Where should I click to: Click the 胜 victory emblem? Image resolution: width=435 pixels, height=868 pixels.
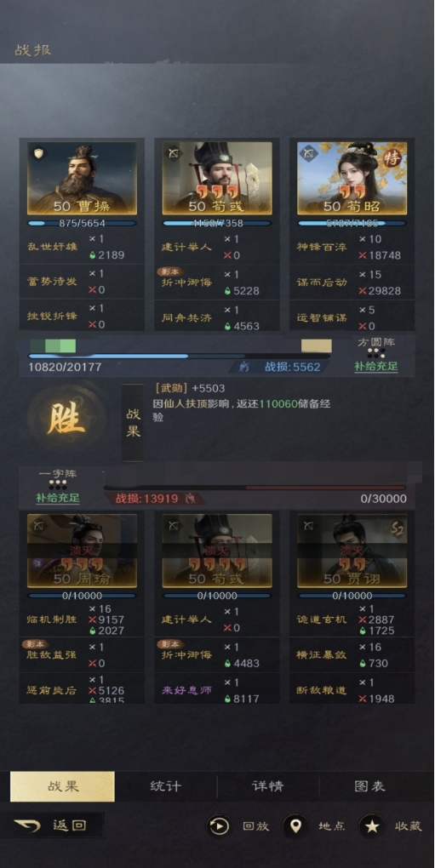[66, 418]
